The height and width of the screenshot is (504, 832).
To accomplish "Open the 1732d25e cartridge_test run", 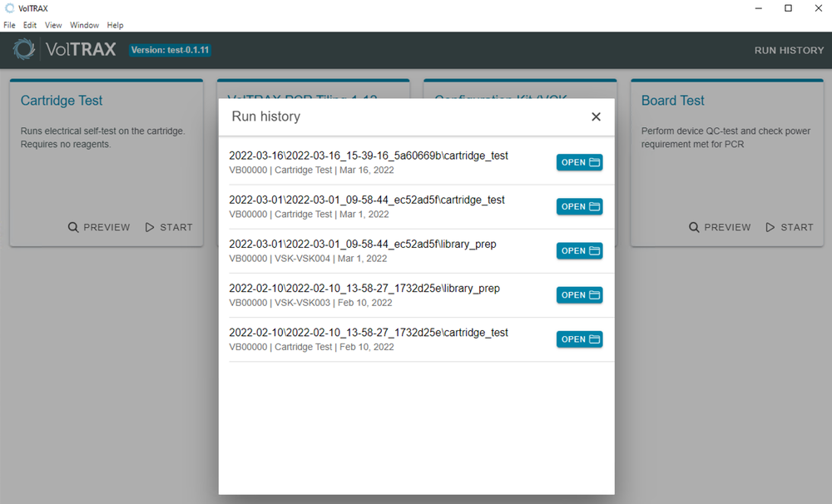I will (x=579, y=339).
